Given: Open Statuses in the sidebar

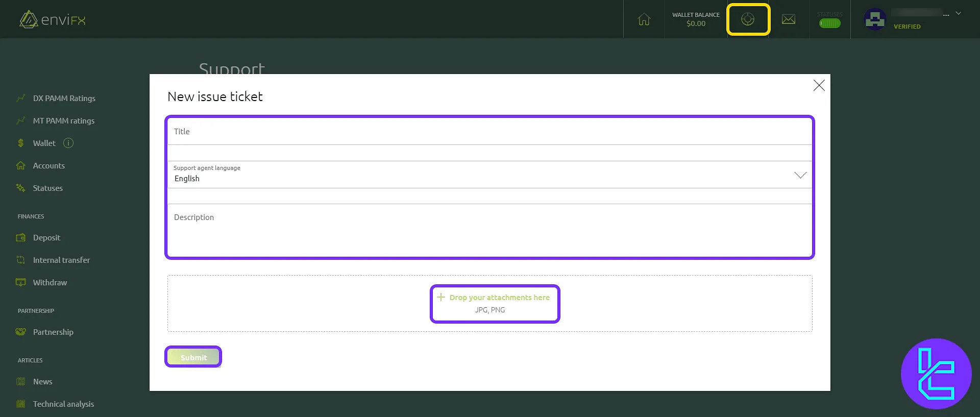Looking at the screenshot, I should click(x=47, y=188).
